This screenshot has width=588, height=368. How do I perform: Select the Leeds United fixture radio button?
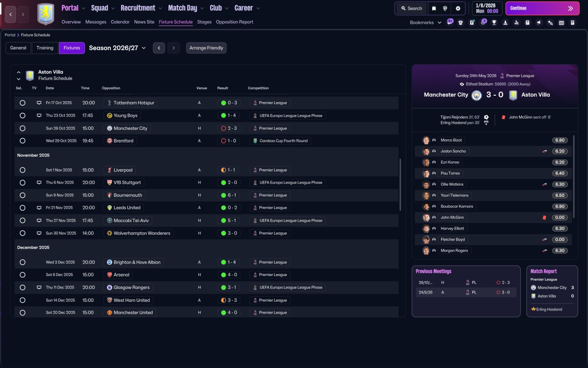coord(23,208)
